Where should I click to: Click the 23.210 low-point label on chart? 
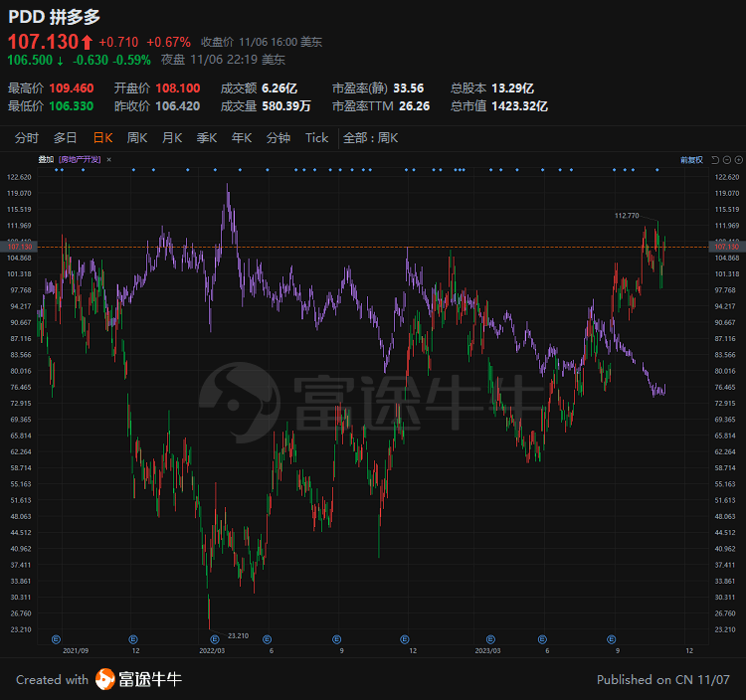point(239,635)
